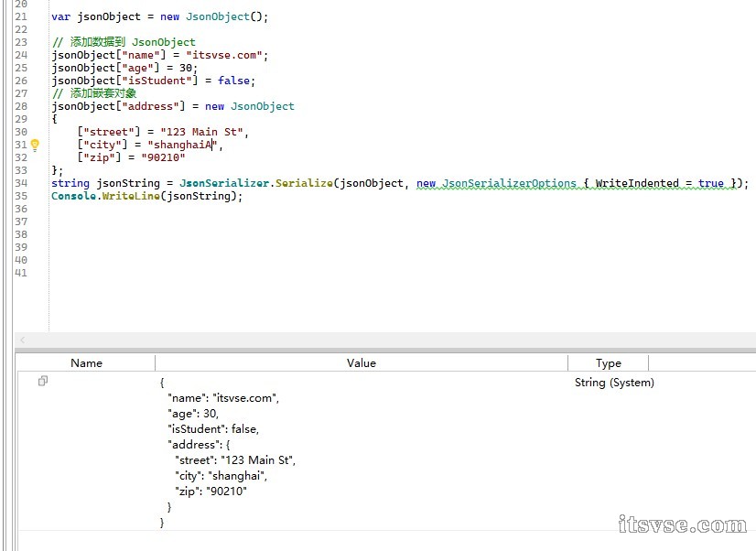Image resolution: width=756 pixels, height=551 pixels.
Task: Click the output line '"address": {'
Action: tap(199, 445)
